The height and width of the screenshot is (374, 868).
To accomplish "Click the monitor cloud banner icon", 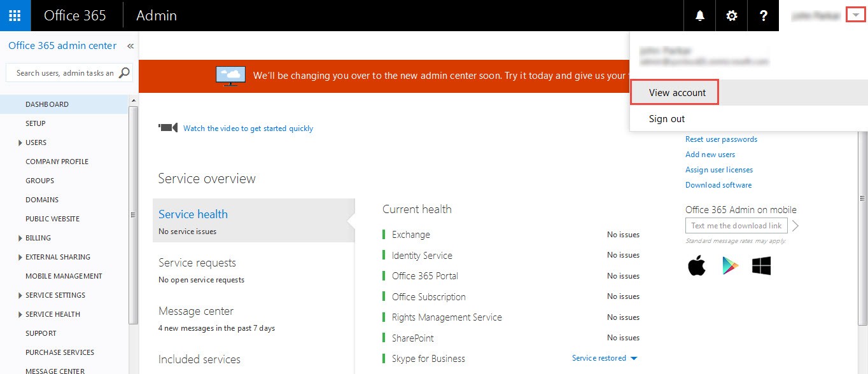I will click(231, 76).
